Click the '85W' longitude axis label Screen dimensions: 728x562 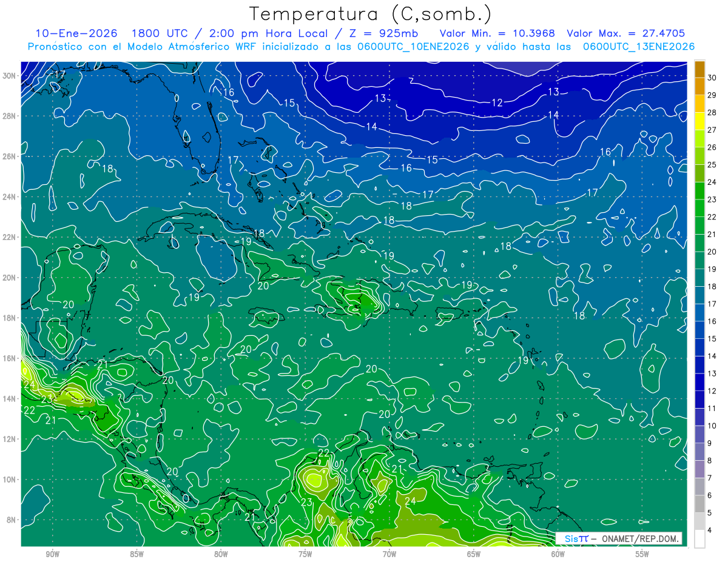pyautogui.click(x=136, y=554)
